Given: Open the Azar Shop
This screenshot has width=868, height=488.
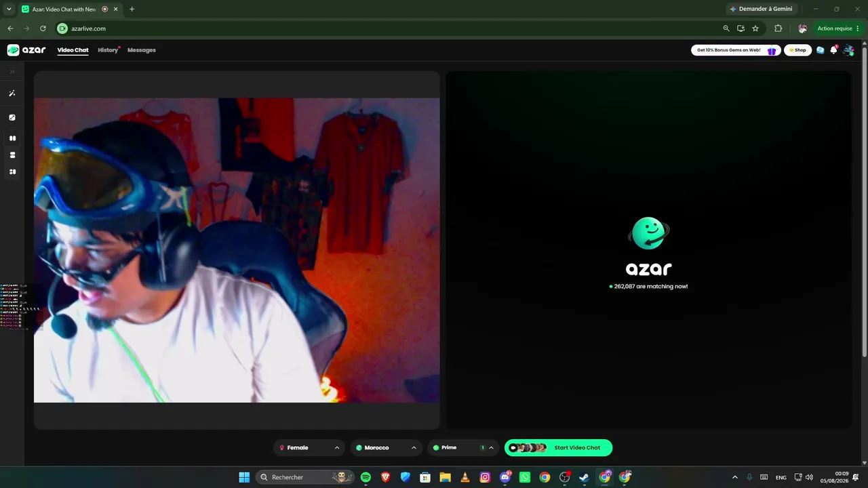Looking at the screenshot, I should point(797,50).
